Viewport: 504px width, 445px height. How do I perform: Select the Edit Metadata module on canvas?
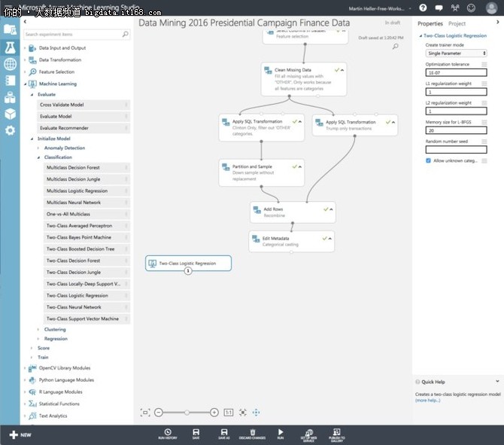pos(291,241)
